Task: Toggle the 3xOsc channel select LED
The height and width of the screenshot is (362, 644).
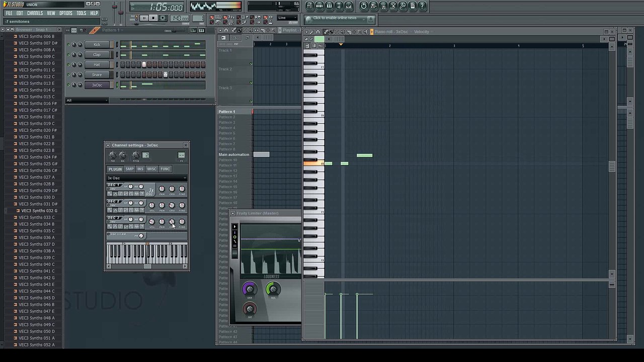Action: coord(117,84)
